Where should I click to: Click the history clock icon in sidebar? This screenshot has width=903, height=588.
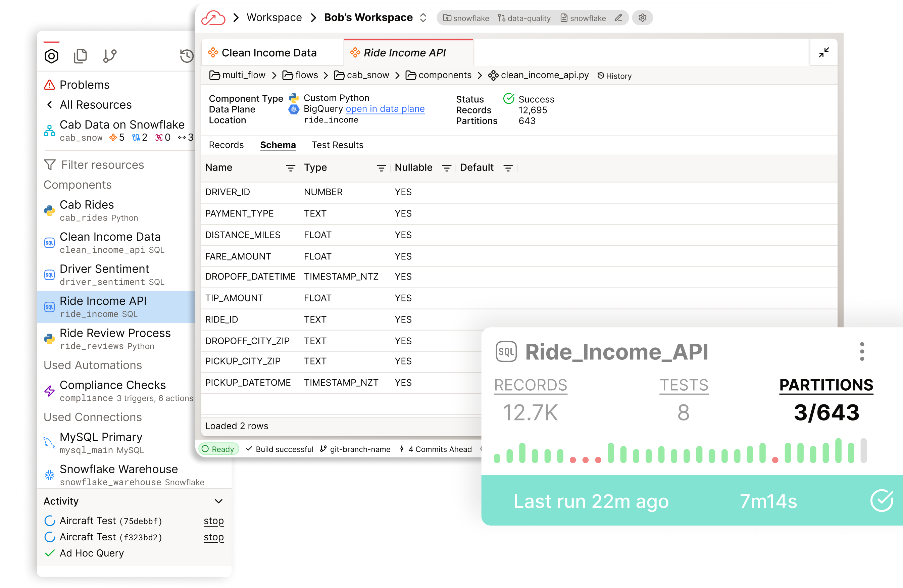pos(186,56)
